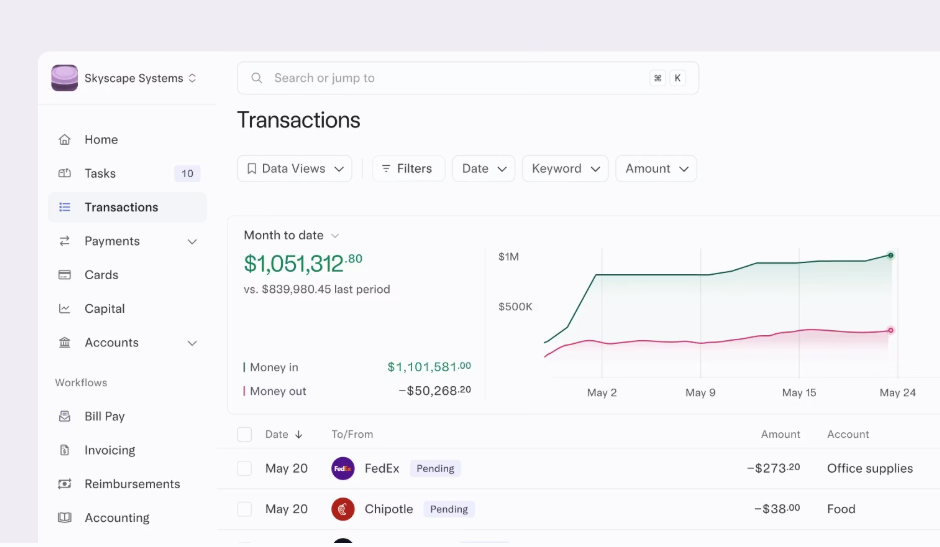Open the Skyscape Systems workspace switcher
The width and height of the screenshot is (940, 547).
coord(140,79)
